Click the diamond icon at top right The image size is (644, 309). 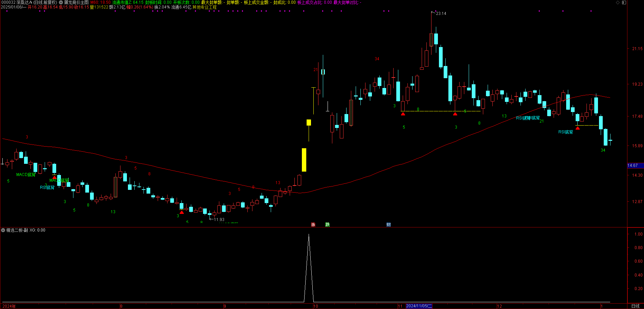[618, 2]
